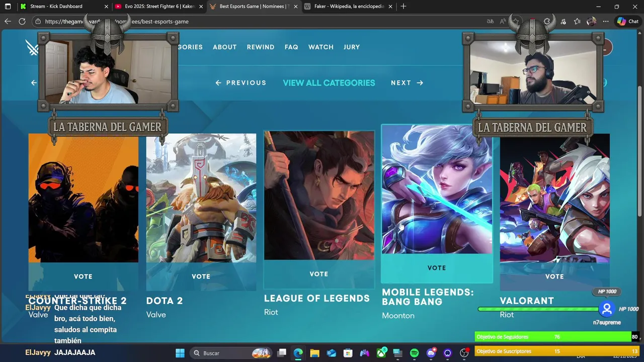Screen dimensions: 644x362
Task: Open Task View from the taskbar
Action: click(x=281, y=353)
